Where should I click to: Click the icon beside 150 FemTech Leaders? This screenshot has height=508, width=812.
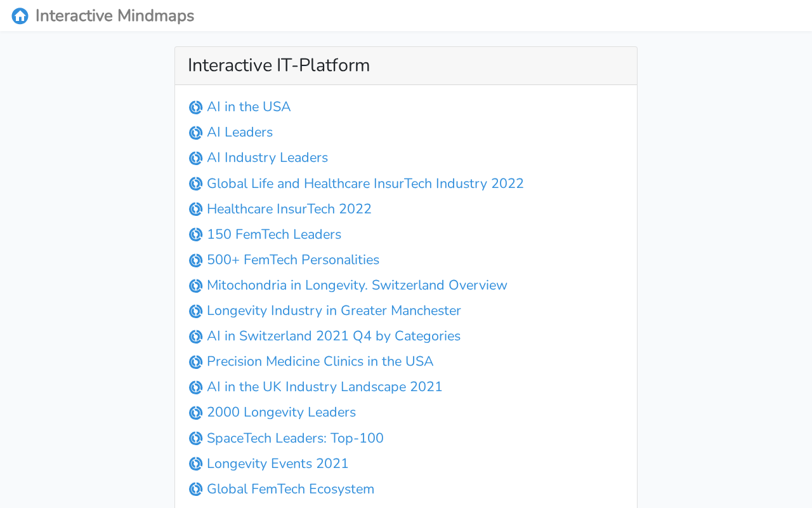195,235
